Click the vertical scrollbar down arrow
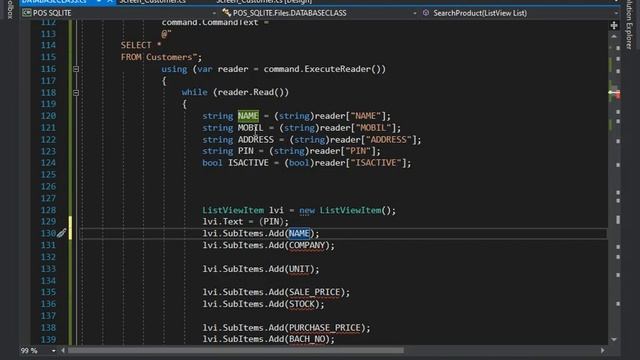Image resolution: width=640 pixels, height=360 pixels. point(614,339)
